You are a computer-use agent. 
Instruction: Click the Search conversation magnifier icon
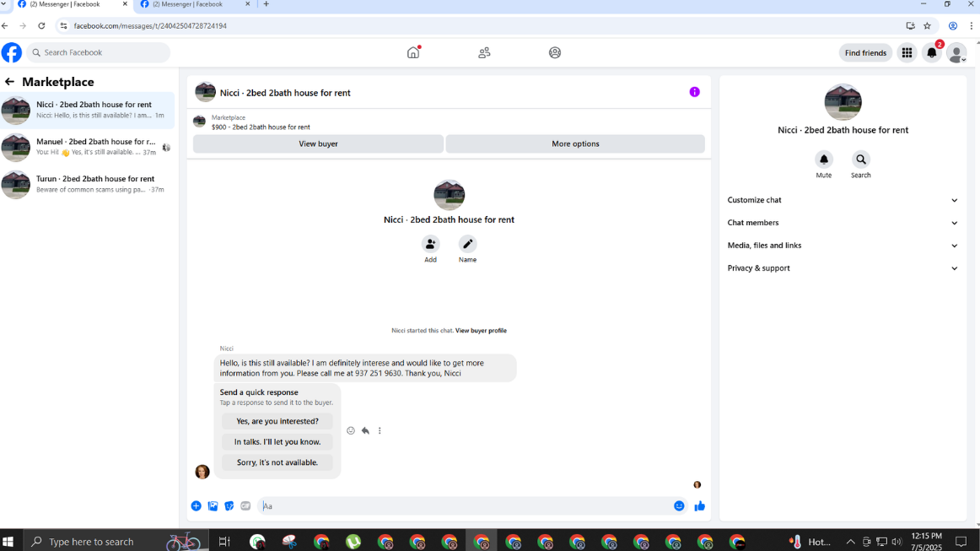coord(860,159)
